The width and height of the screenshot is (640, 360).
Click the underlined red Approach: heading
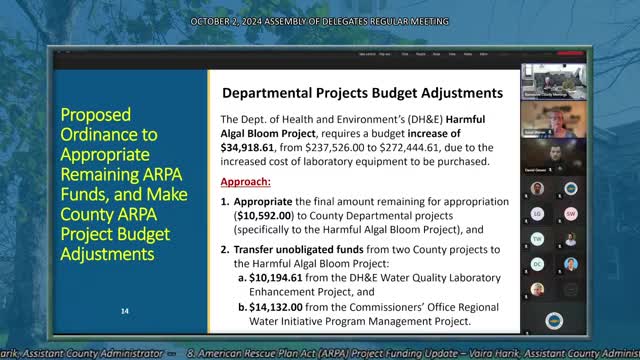coord(245,182)
